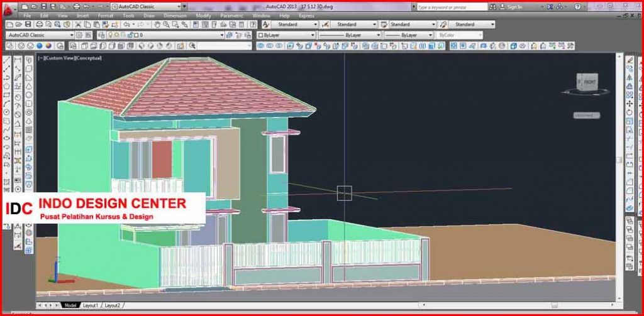Click the Text Style icon beside first Standard
The height and width of the screenshot is (316, 644).
pos(266,25)
